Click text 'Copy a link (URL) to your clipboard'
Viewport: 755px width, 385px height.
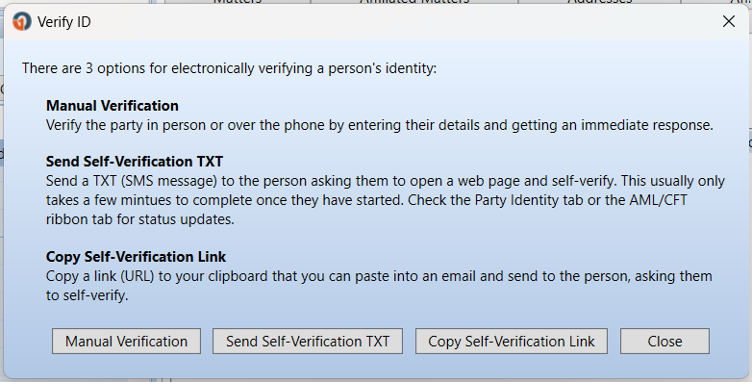(x=157, y=276)
